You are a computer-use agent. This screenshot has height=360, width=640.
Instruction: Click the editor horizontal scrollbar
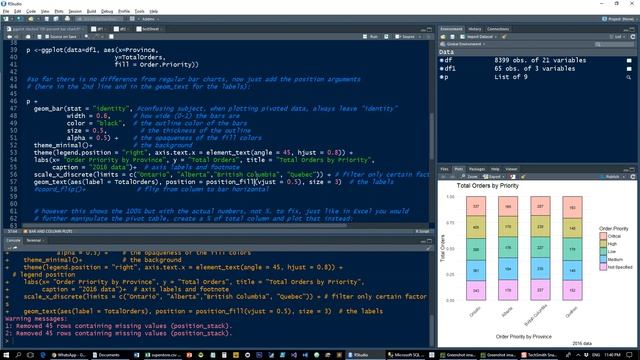pyautogui.click(x=184, y=225)
